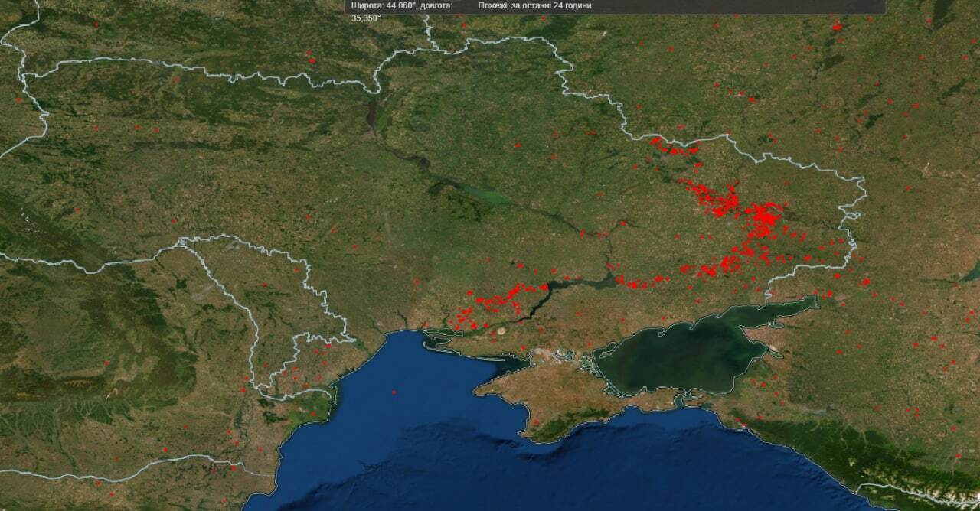Select the fire cluster in the top-right corner
Viewport: 980px width, 511px height.
[x=836, y=27]
